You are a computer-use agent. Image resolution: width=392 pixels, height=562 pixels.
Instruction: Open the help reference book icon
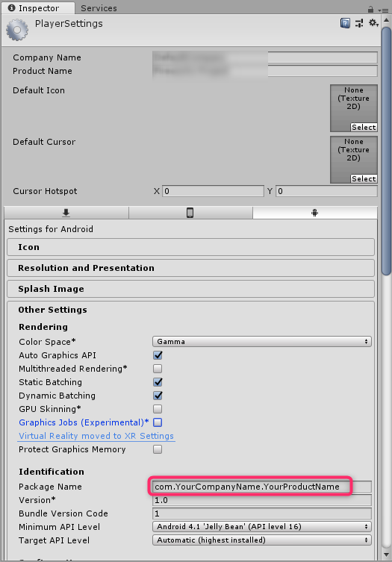point(345,23)
